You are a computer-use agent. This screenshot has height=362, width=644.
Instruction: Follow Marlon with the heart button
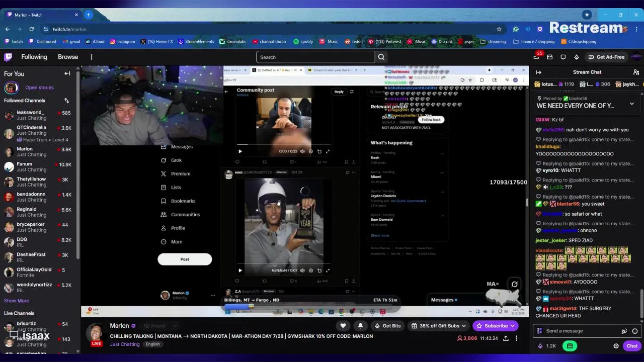pyautogui.click(x=343, y=326)
